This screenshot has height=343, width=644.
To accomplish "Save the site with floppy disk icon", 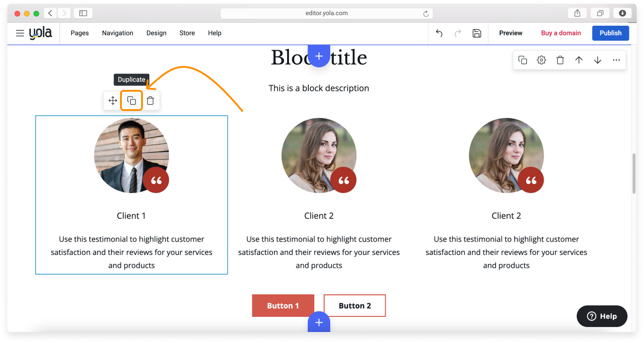I will [x=477, y=33].
